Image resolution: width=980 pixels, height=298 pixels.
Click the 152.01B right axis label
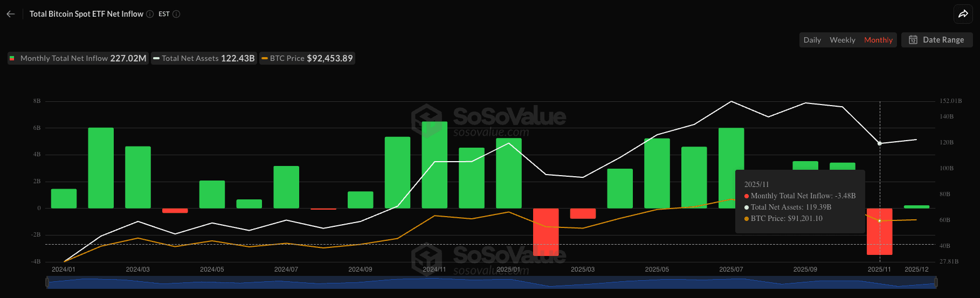point(950,101)
